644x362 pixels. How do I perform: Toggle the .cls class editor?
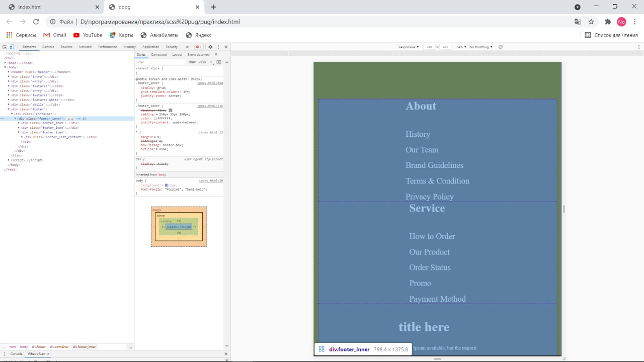click(x=202, y=62)
